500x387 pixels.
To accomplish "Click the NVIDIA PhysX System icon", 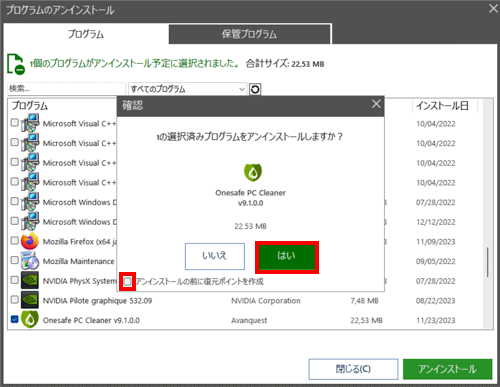I will 30,281.
